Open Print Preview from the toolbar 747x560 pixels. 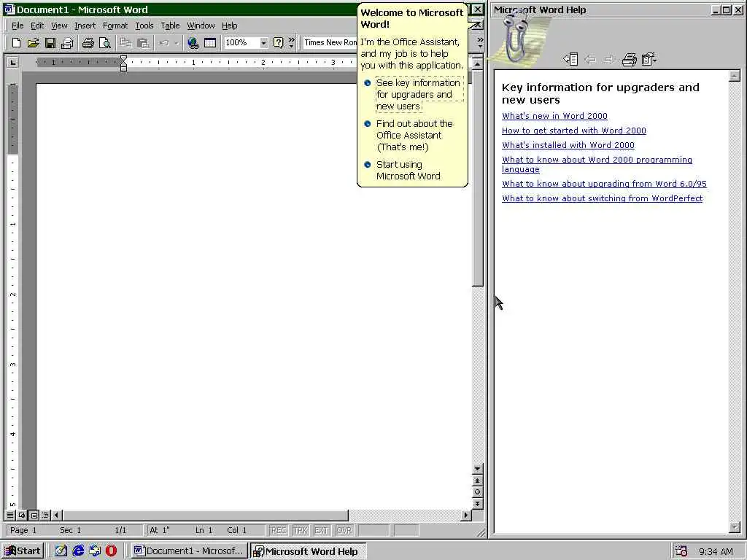tap(105, 43)
